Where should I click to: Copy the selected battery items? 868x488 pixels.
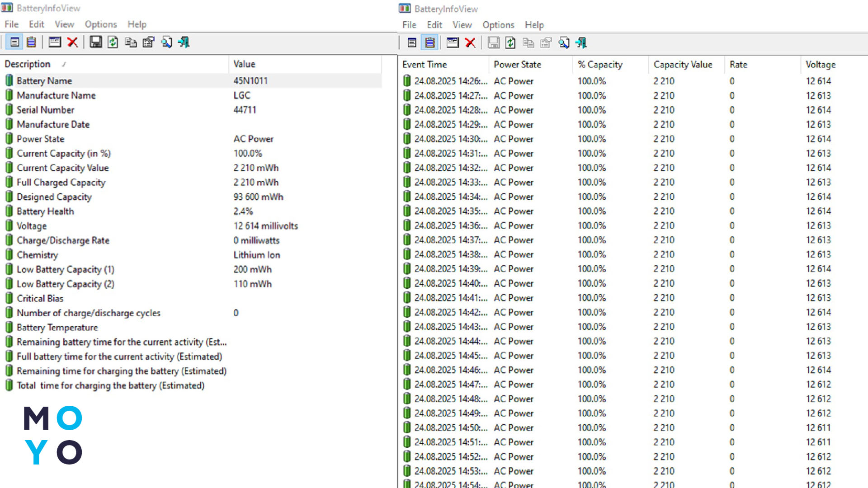[131, 42]
